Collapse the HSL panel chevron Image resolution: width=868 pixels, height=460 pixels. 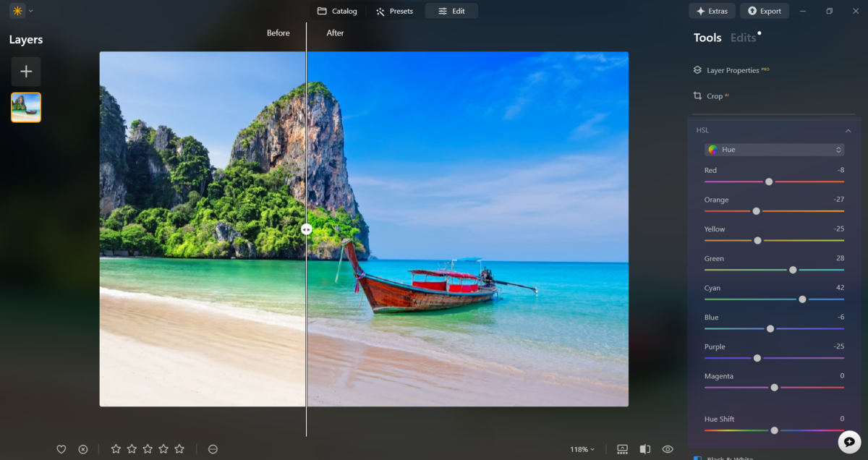pyautogui.click(x=848, y=131)
